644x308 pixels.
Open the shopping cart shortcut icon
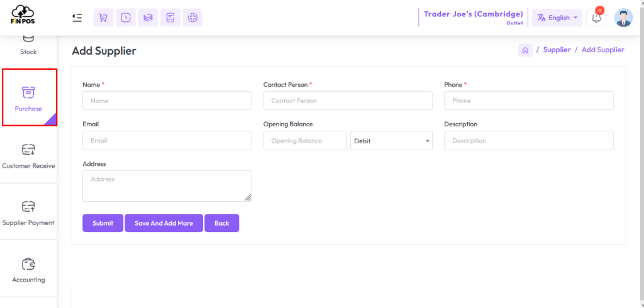point(104,18)
